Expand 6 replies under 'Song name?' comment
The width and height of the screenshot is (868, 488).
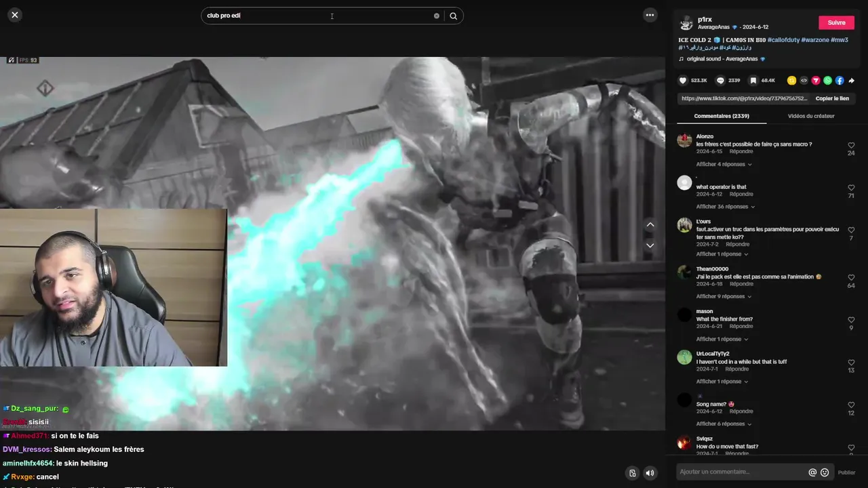pyautogui.click(x=724, y=424)
